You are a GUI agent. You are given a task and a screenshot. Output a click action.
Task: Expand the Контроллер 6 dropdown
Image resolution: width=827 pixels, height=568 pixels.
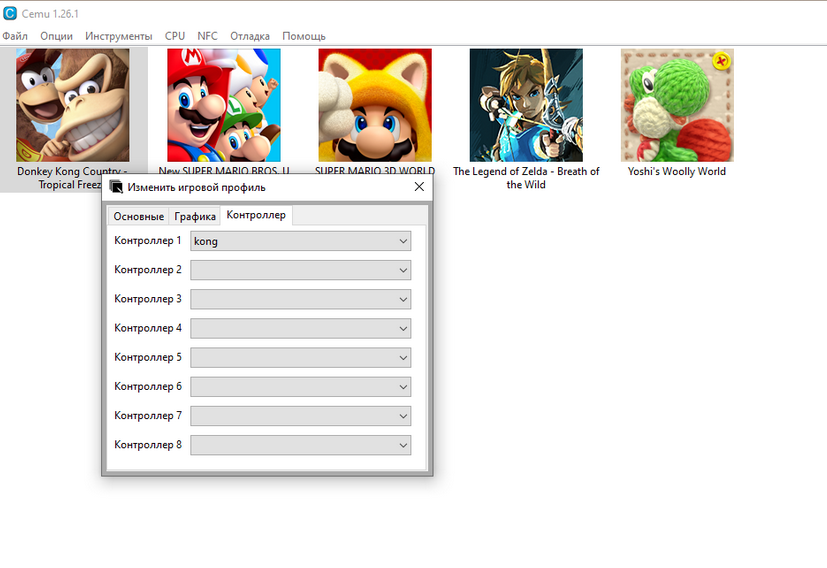[301, 387]
